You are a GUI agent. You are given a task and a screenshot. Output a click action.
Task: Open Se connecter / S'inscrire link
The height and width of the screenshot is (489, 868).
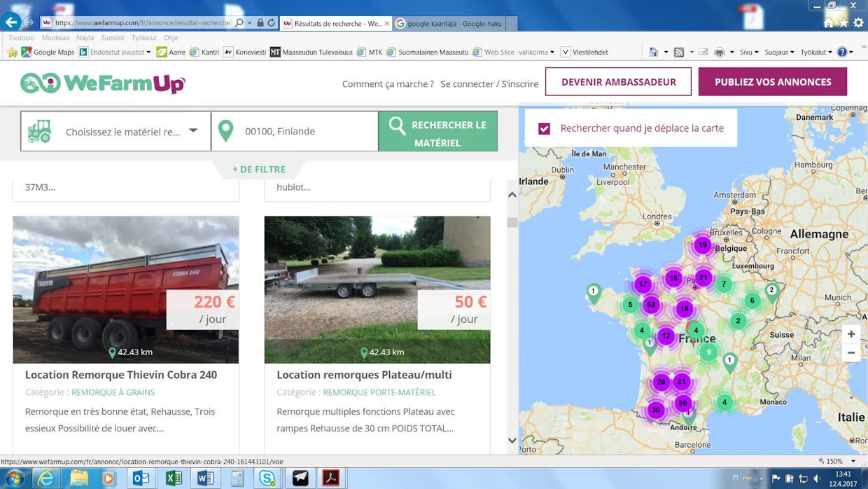click(x=489, y=83)
